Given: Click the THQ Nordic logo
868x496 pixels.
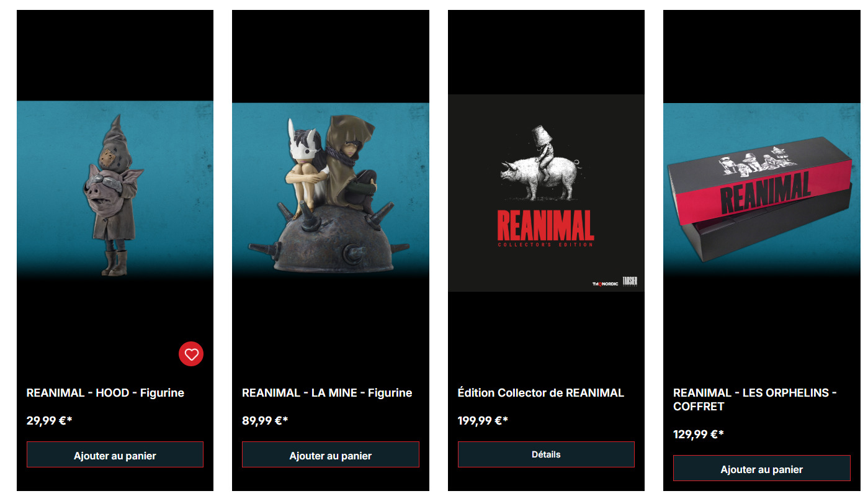Looking at the screenshot, I should pyautogui.click(x=605, y=284).
